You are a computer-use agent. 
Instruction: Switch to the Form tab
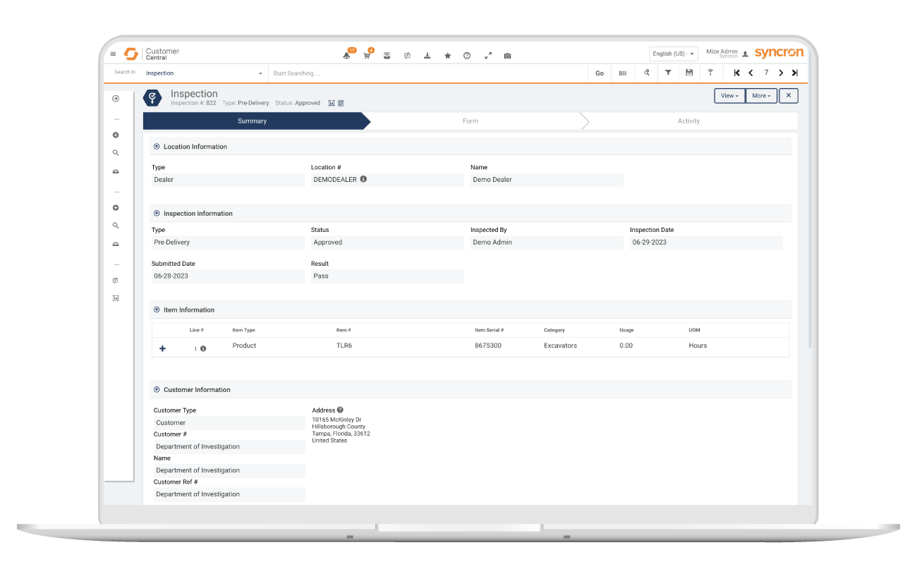click(470, 121)
